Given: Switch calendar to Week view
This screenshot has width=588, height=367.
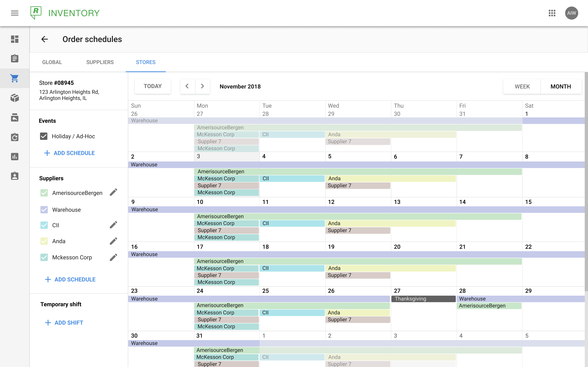Looking at the screenshot, I should 522,86.
